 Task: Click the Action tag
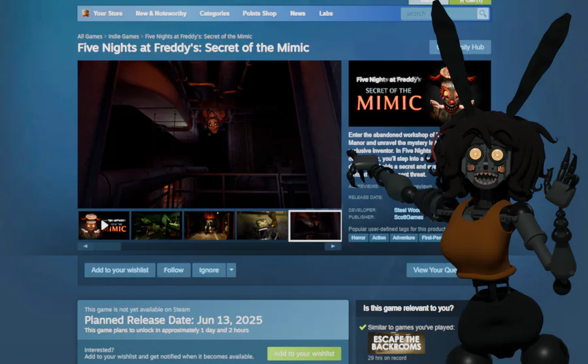379,237
